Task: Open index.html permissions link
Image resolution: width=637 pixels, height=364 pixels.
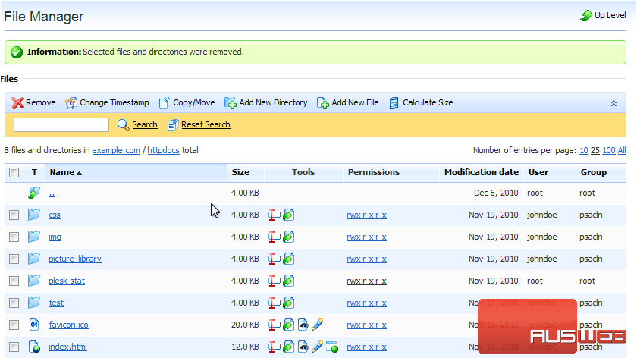Action: click(x=366, y=347)
